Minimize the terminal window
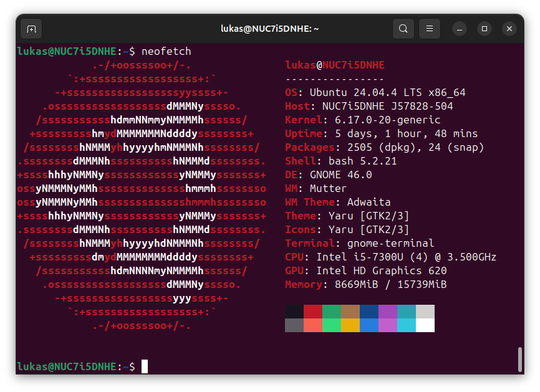This screenshot has height=392, width=540. (x=460, y=29)
